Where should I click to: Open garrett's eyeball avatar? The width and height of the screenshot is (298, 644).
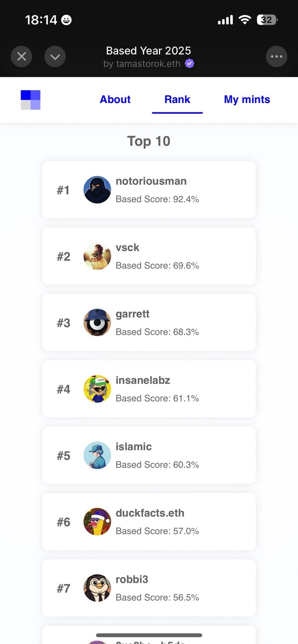click(97, 322)
